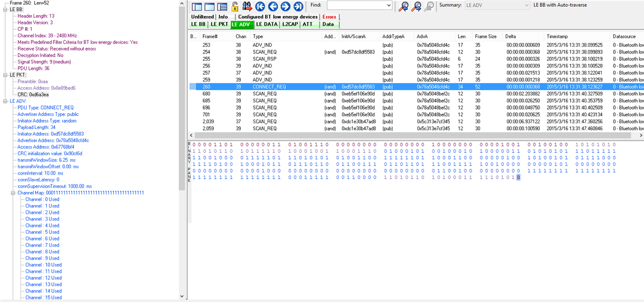Select 'connSupervisionTimeout: 1000.00 ms' item
The height and width of the screenshot is (302, 644).
pos(54,186)
